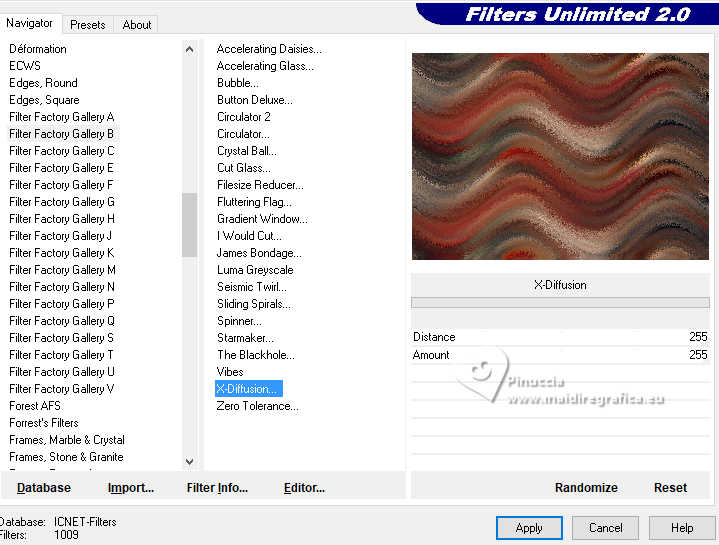
Task: Select Filter Factory Gallery F
Action: pyautogui.click(x=61, y=185)
